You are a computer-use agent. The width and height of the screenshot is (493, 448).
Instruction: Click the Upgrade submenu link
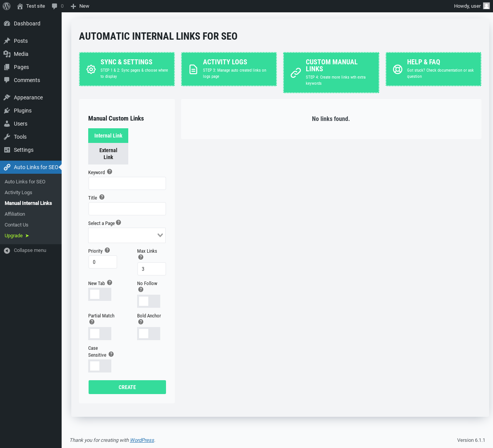click(17, 236)
